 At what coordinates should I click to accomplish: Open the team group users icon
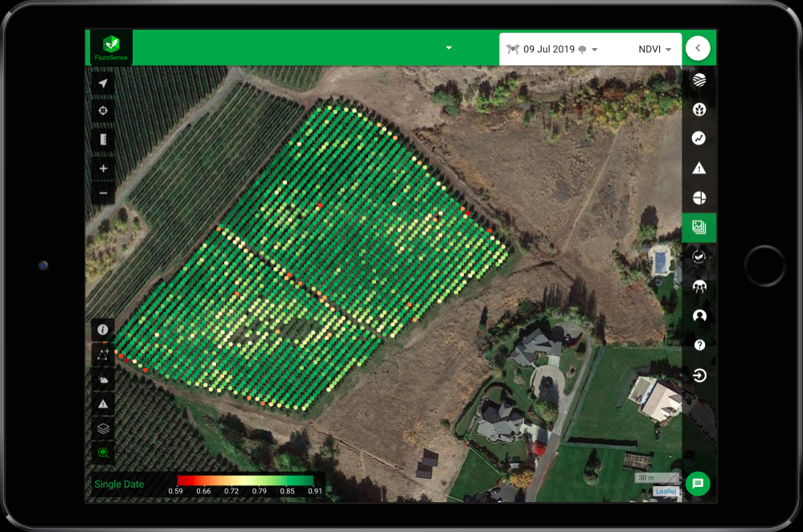pos(699,286)
